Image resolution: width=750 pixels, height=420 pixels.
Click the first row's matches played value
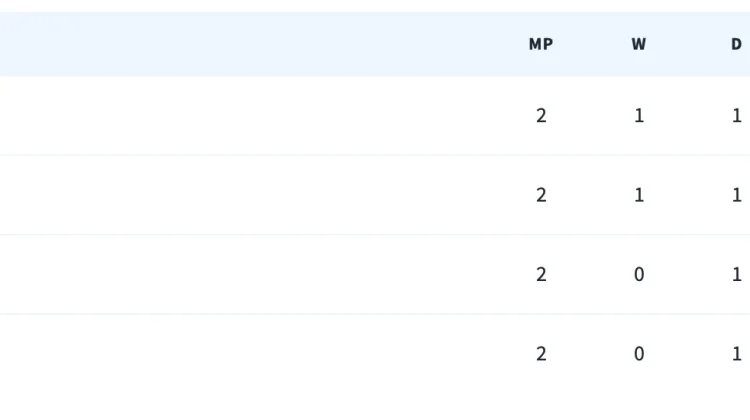coord(541,115)
